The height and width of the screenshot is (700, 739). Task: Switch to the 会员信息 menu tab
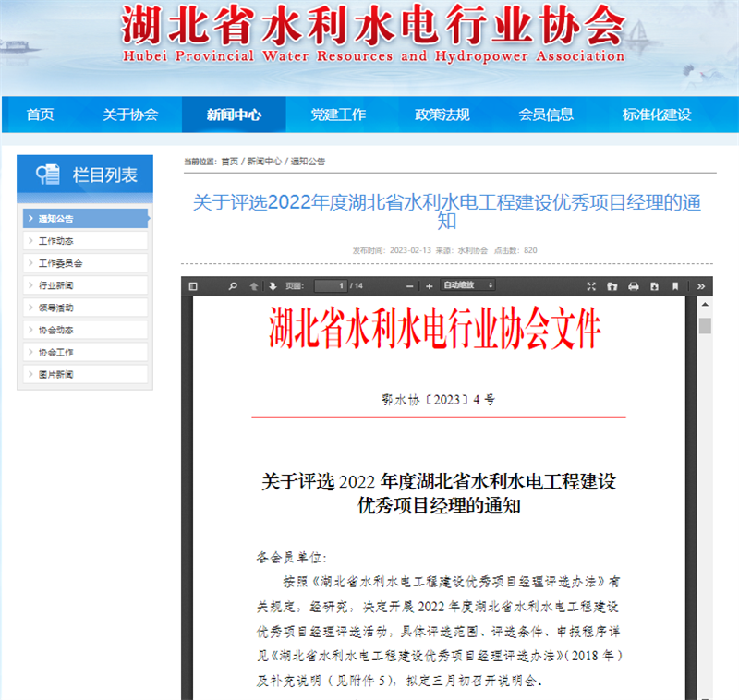[545, 115]
